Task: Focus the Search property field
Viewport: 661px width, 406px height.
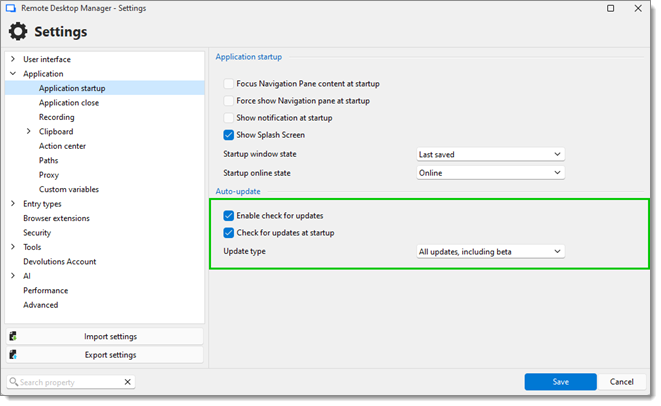Action: click(70, 382)
